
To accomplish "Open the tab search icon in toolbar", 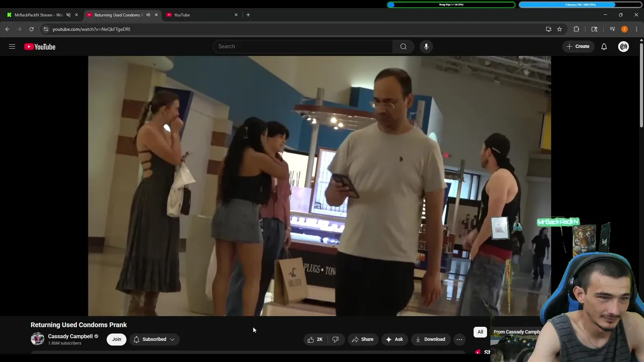I will click(x=594, y=29).
